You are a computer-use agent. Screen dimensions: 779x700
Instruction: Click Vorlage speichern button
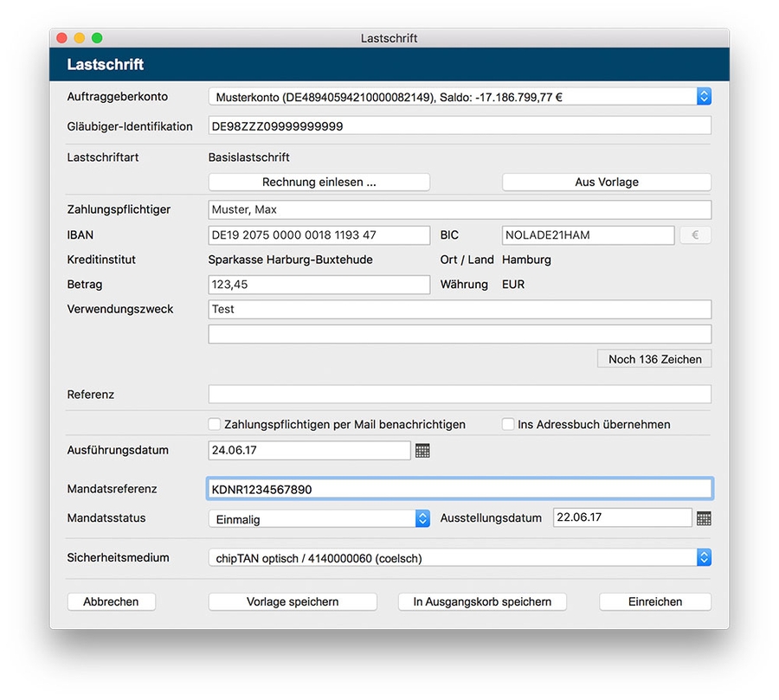click(293, 601)
